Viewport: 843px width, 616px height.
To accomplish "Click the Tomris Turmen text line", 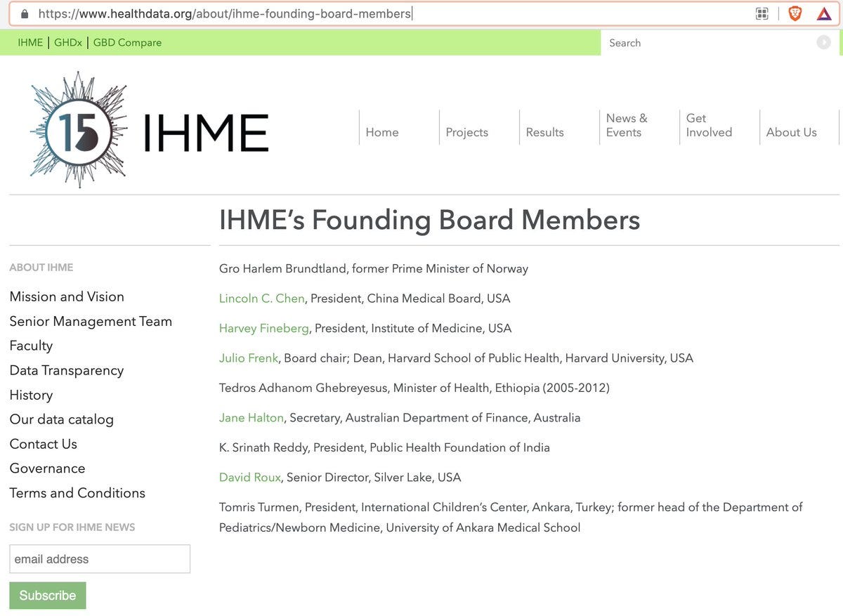I will pos(511,517).
